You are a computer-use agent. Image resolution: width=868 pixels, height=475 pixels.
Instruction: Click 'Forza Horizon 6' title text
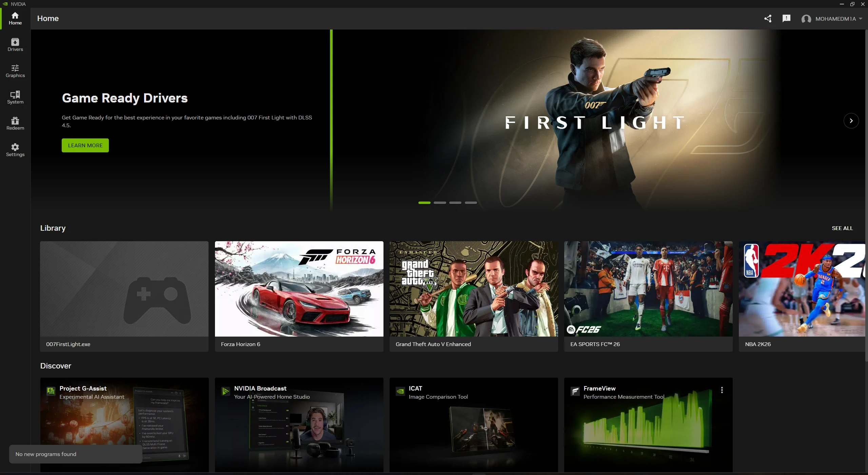click(x=240, y=344)
